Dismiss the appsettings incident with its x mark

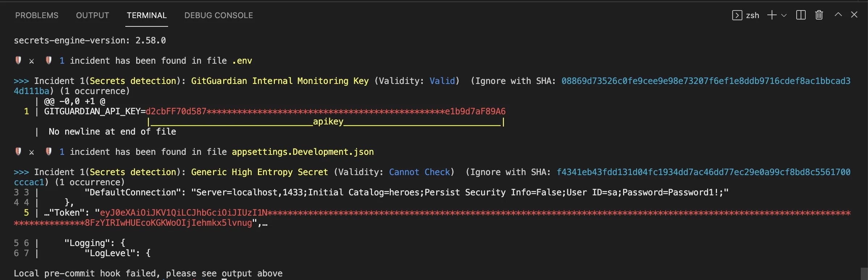pos(32,152)
